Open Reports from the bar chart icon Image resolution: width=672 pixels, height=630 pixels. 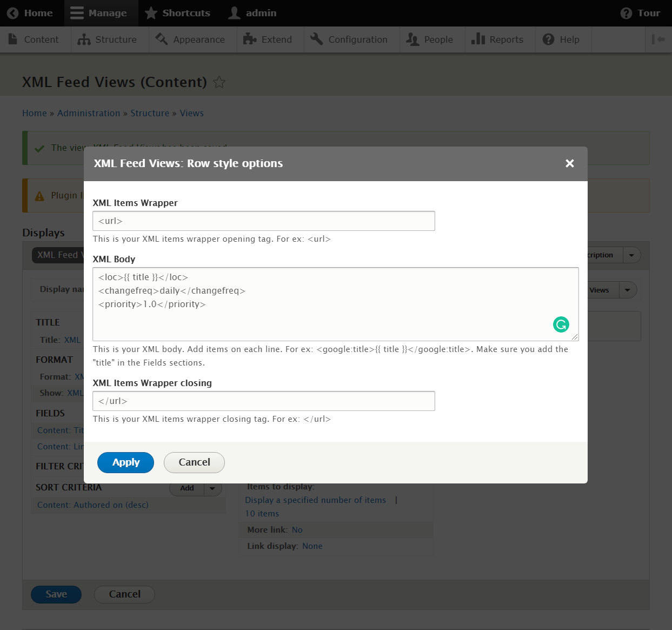[478, 39]
